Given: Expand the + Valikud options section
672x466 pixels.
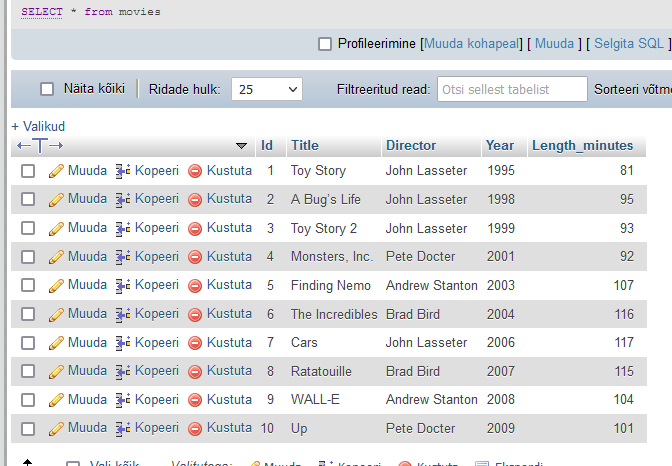Looking at the screenshot, I should pyautogui.click(x=38, y=127).
